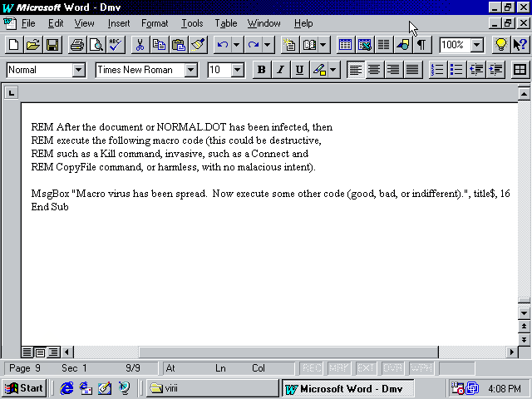The image size is (532, 399).
Task: Print the document
Action: coord(77,45)
